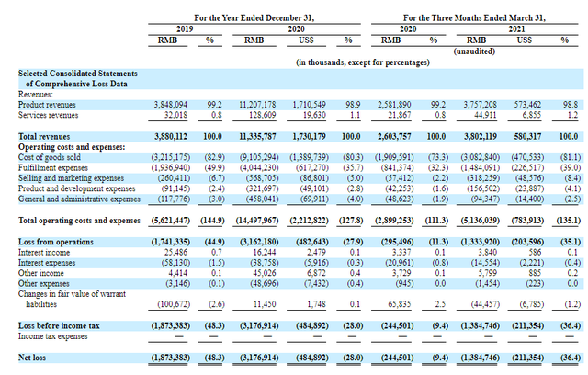Click the "Product revenues" row label
This screenshot has height=375, width=588.
[x=47, y=105]
